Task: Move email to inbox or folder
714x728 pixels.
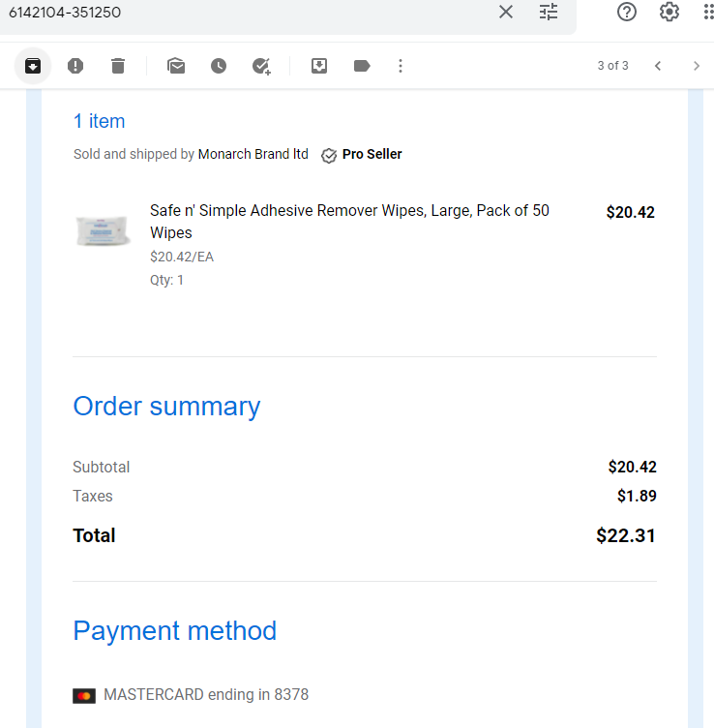Action: coord(319,66)
